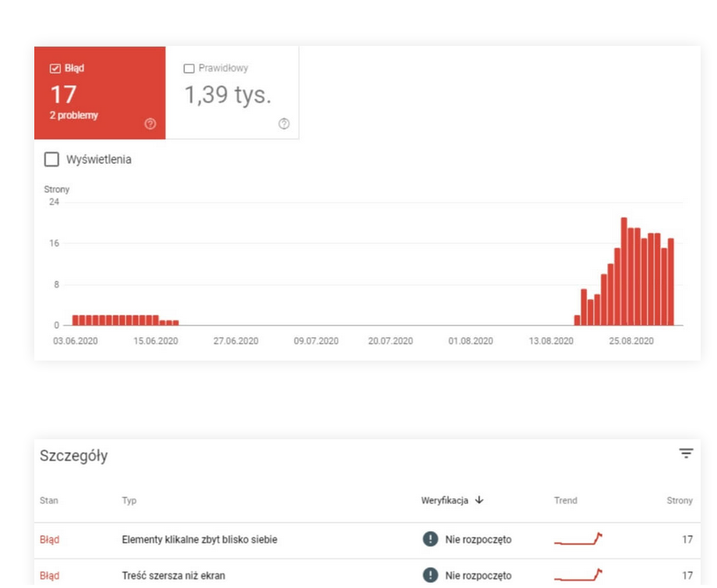Click exclamation icon in Elementy klikalne row
Image resolution: width=717 pixels, height=588 pixels.
pyautogui.click(x=430, y=539)
